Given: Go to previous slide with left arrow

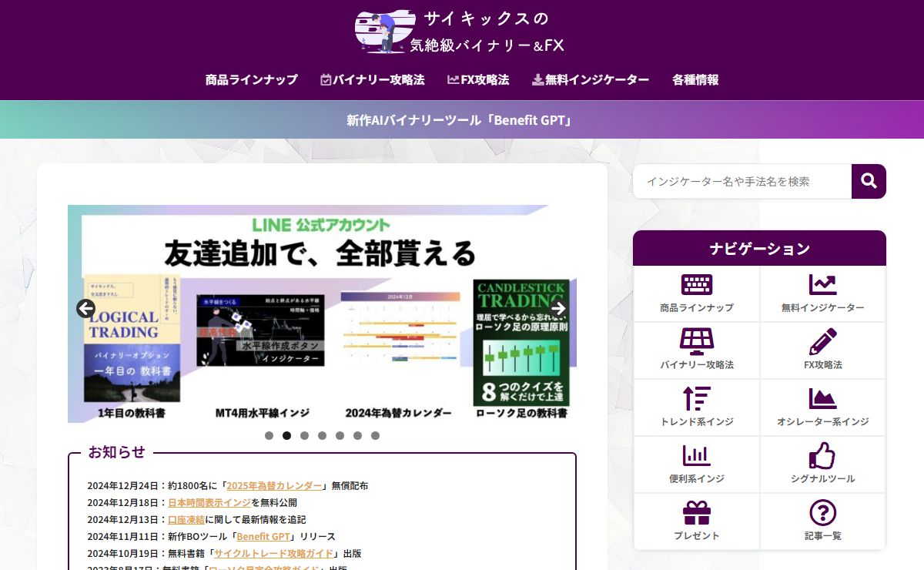Looking at the screenshot, I should click(85, 309).
